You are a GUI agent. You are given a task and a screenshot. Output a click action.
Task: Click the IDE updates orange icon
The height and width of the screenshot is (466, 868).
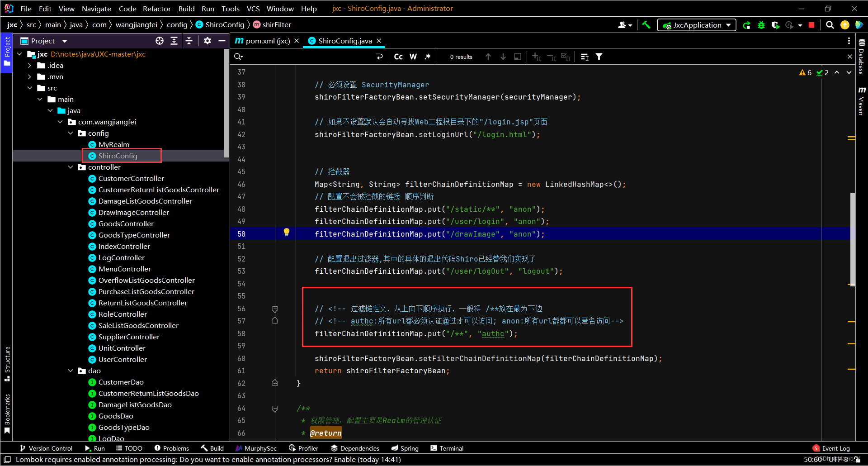(844, 25)
